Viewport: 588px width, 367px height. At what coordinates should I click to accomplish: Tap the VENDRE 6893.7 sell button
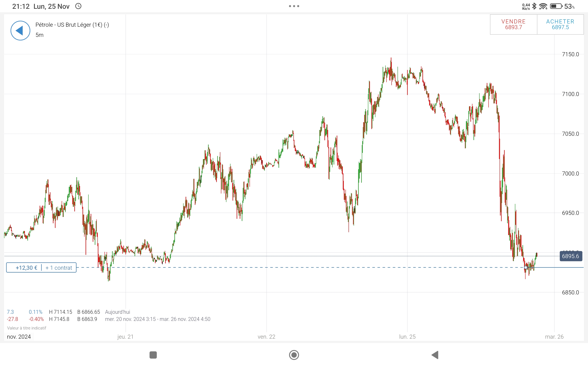pyautogui.click(x=513, y=24)
